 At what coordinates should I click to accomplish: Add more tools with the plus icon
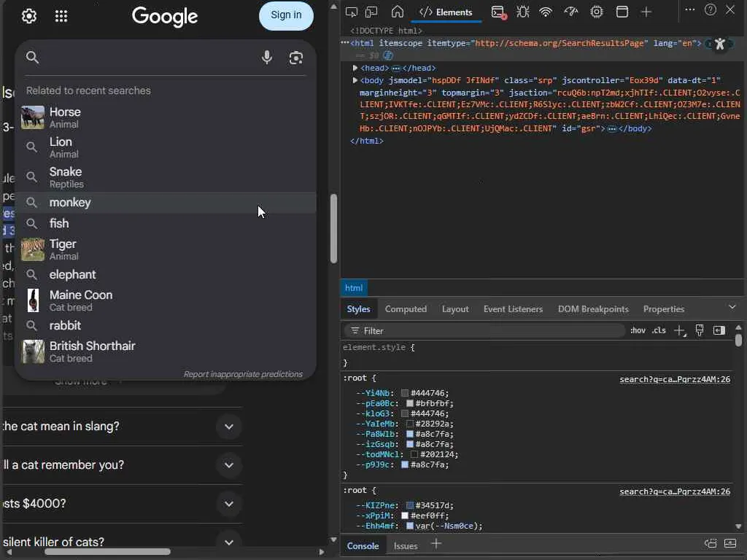point(646,12)
